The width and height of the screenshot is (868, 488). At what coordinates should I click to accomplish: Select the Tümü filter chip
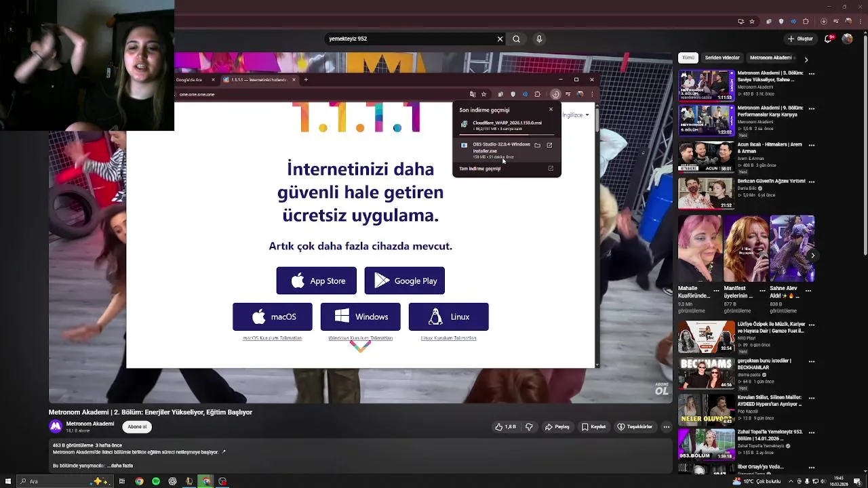(x=688, y=58)
